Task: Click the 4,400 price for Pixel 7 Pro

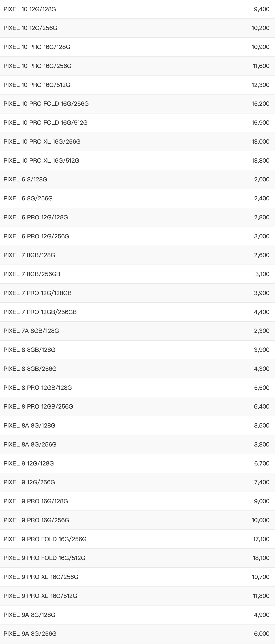Action: [x=261, y=312]
